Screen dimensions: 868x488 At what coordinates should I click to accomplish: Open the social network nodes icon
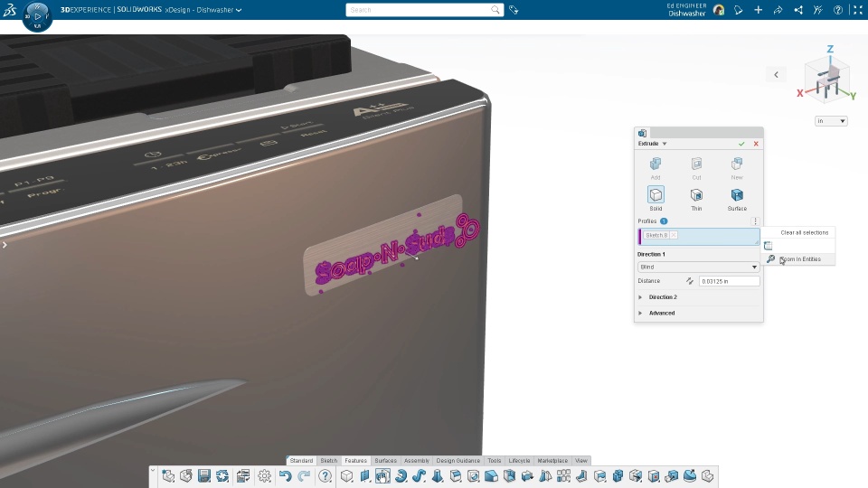pyautogui.click(x=798, y=10)
